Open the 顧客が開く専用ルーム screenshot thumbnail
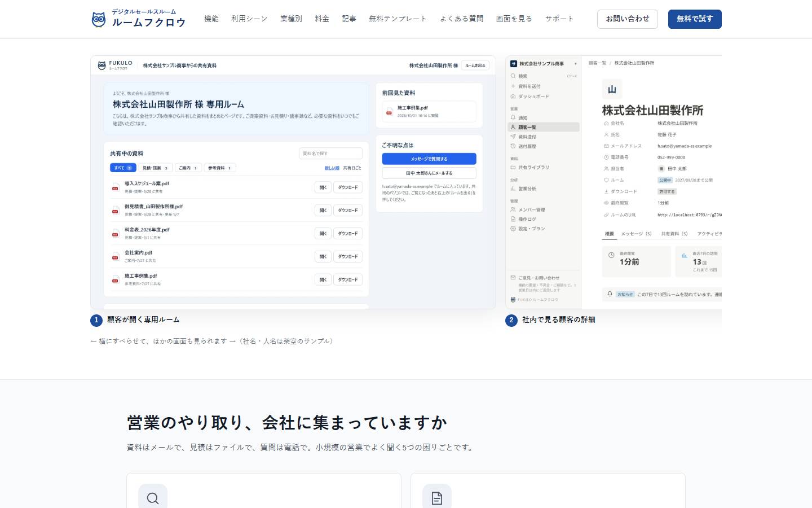The image size is (812, 508). [293, 182]
